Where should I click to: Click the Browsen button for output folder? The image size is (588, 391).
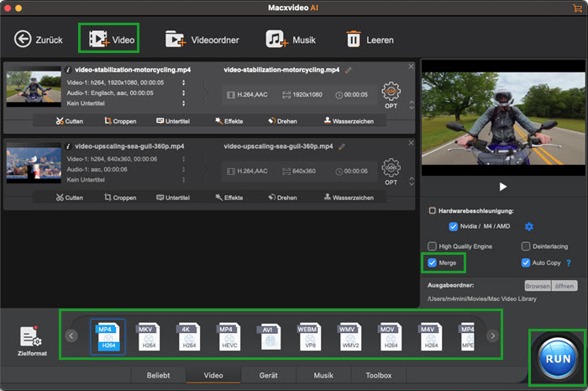click(538, 286)
